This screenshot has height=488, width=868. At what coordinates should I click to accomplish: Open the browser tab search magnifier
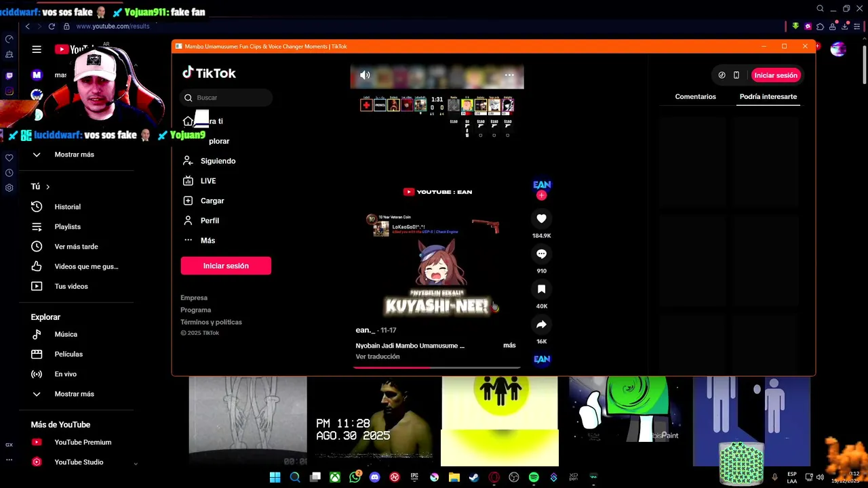pyautogui.click(x=820, y=9)
